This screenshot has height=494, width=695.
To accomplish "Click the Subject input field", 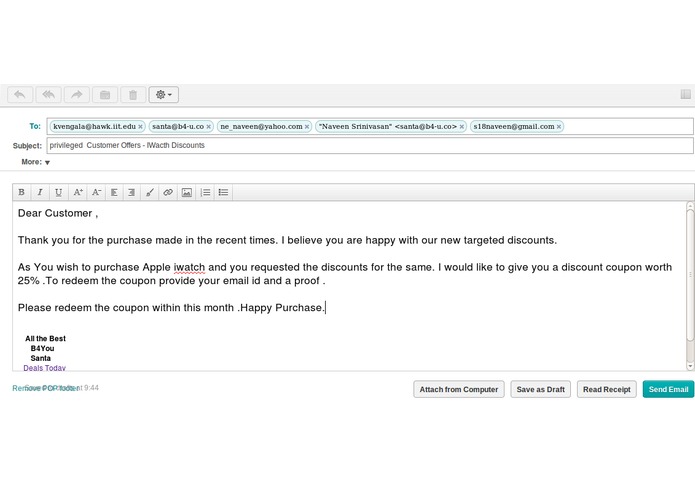I will coord(370,146).
